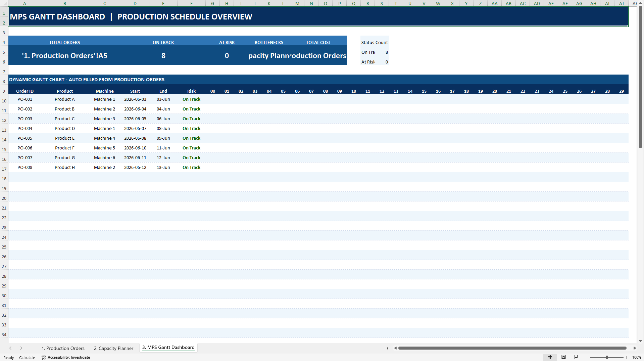Select column Z header

tap(480, 3)
